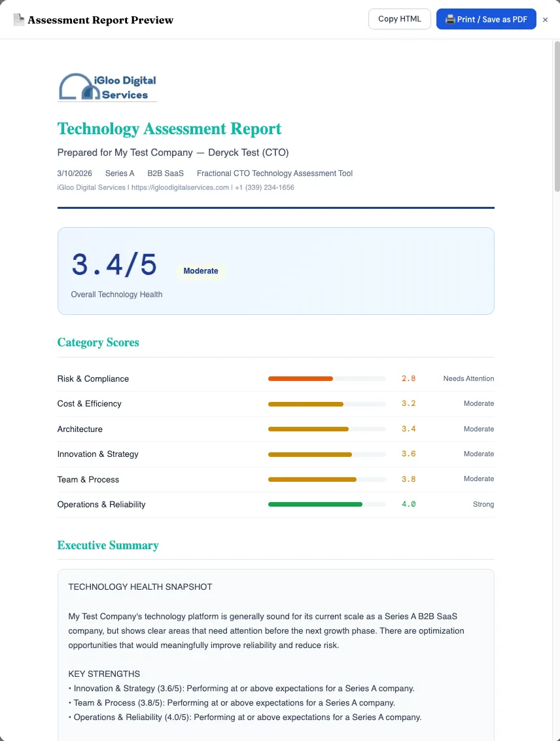Click the printer icon on the PDF button
The image size is (560, 741).
point(449,19)
